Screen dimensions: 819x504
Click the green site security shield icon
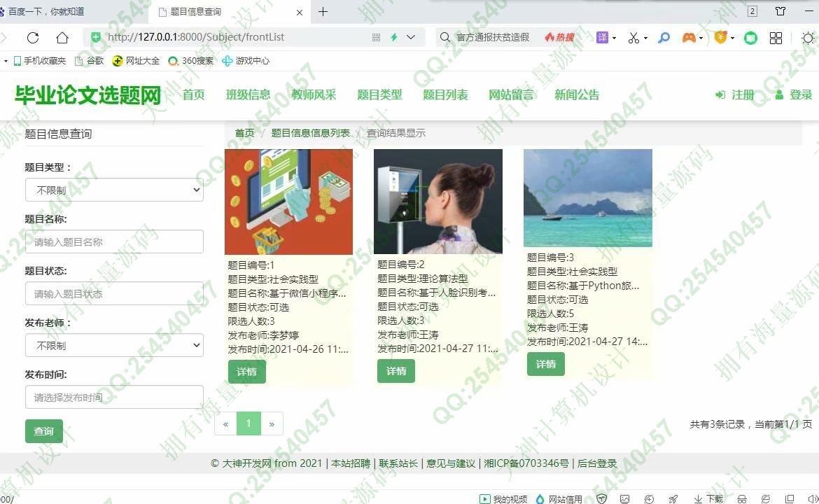pos(96,37)
